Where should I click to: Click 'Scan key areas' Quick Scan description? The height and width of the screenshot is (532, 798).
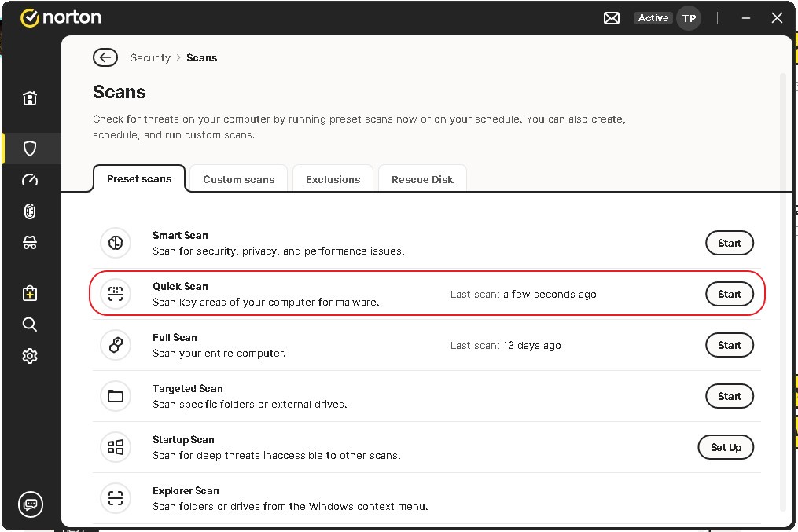(x=267, y=302)
